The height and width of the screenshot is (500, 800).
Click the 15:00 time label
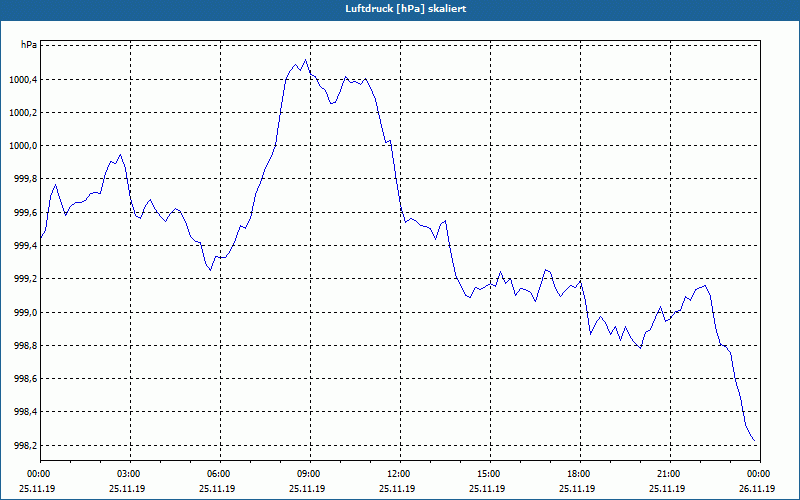(490, 474)
